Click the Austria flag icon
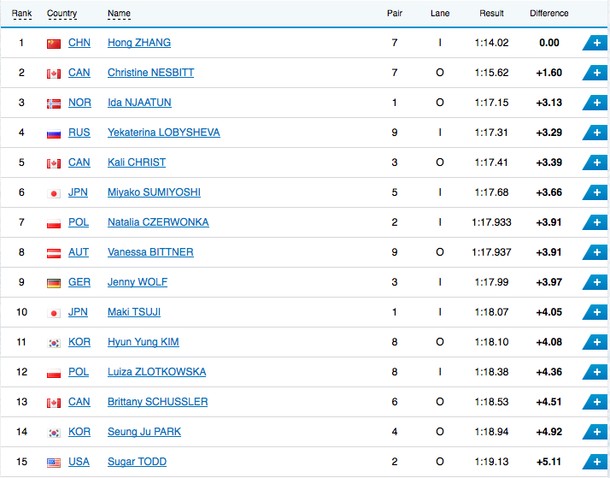Screen dimensions: 610x478 (x=54, y=253)
